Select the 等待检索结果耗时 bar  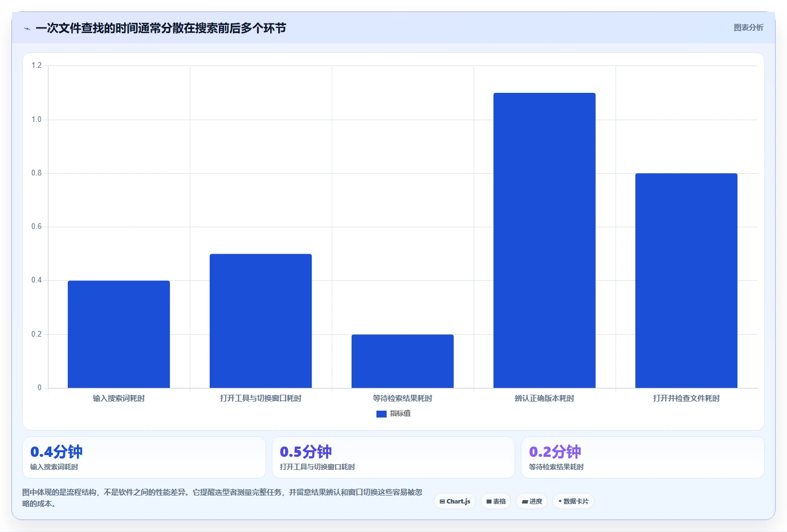tap(402, 361)
